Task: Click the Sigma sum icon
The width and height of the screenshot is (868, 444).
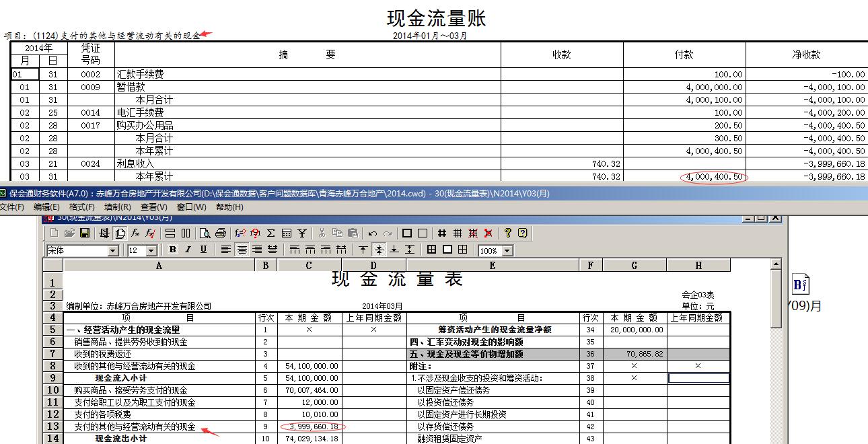Action: click(271, 233)
